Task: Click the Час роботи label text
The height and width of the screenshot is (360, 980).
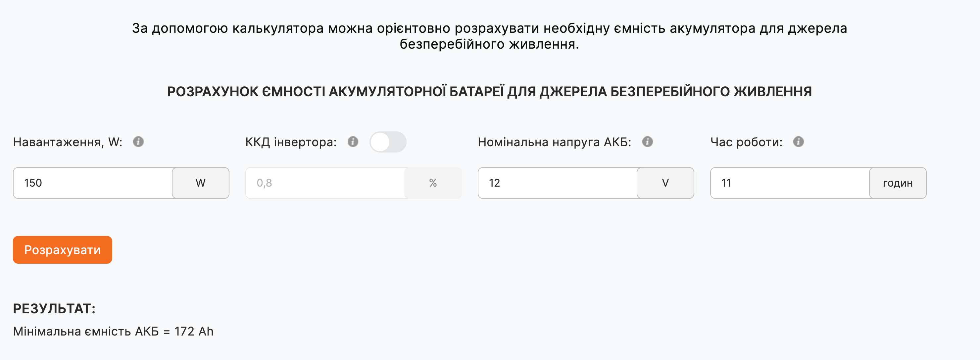Action: (x=746, y=142)
